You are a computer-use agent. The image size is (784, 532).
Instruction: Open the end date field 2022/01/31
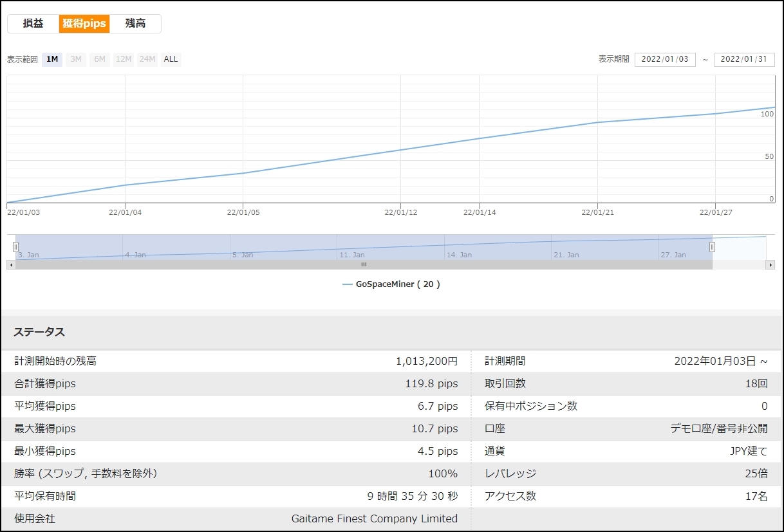point(744,59)
